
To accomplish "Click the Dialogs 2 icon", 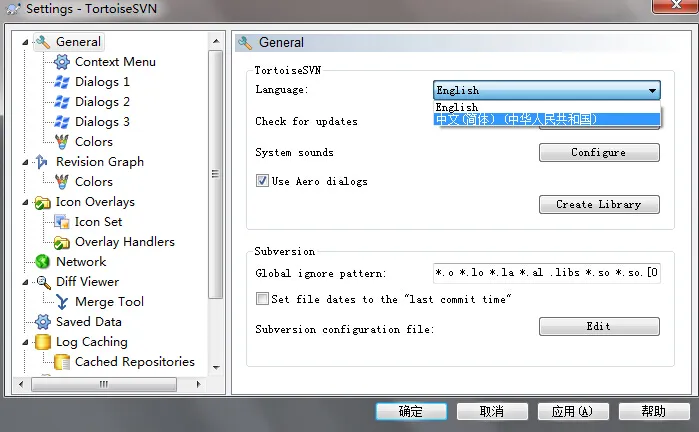I will click(62, 102).
